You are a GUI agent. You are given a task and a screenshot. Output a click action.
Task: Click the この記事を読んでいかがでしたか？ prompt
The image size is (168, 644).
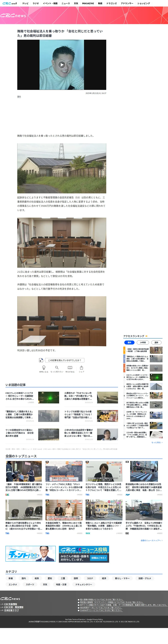pyautogui.click(x=65, y=360)
